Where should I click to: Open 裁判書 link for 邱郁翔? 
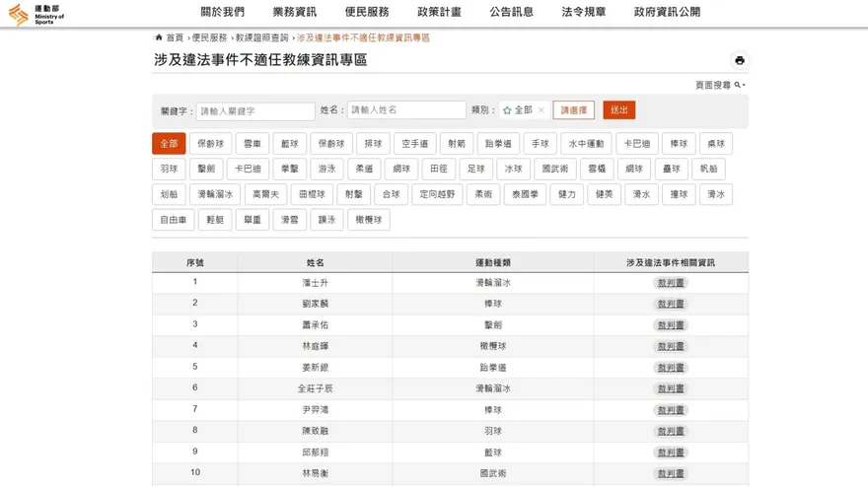click(671, 452)
